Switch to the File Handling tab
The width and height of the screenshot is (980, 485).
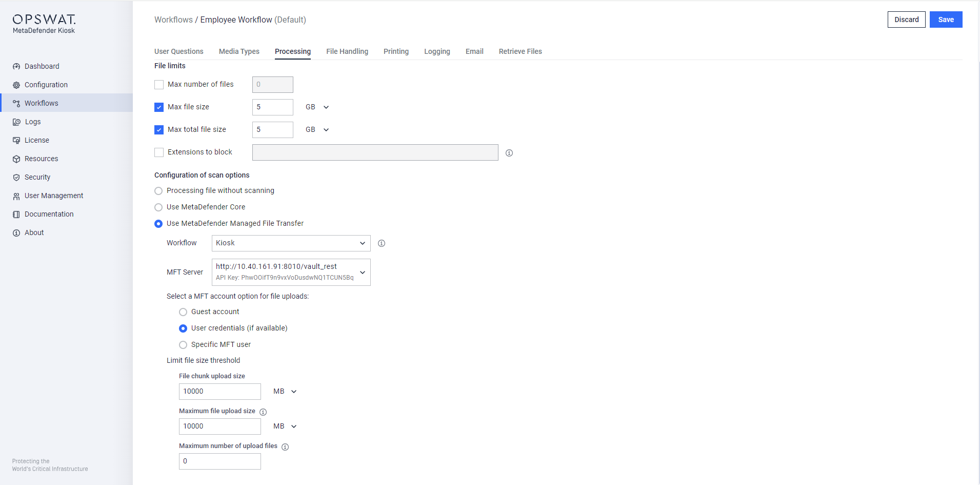point(347,51)
